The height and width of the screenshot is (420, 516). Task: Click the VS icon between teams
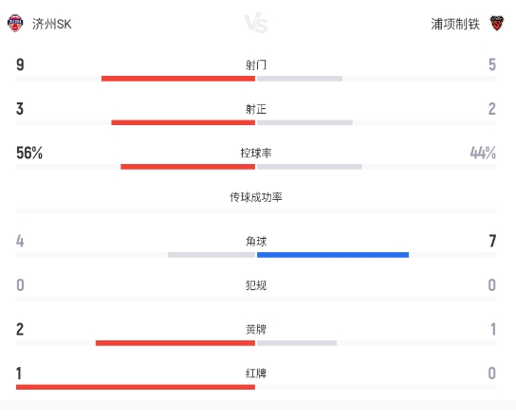point(256,24)
